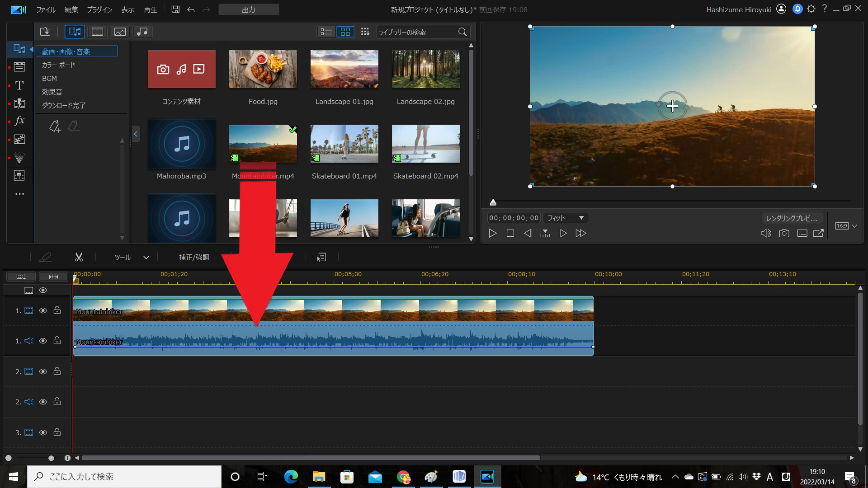Click the split scissors tool
Screen dimensions: 868x488
click(79, 257)
